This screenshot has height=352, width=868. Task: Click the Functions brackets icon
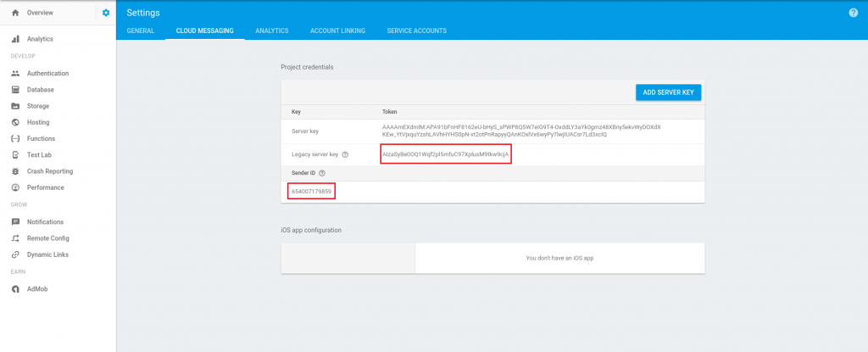(15, 138)
